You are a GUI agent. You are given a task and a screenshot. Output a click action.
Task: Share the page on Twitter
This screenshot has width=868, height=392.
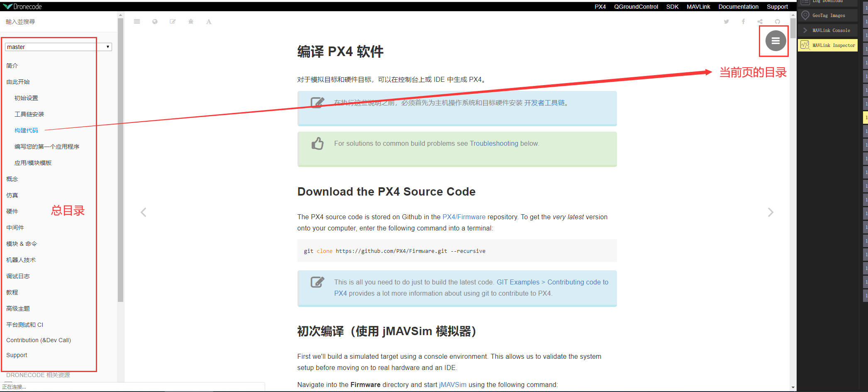tap(727, 22)
